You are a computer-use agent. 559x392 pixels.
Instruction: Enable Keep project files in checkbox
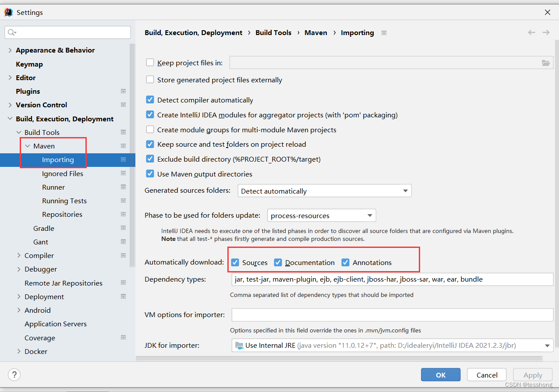point(150,63)
